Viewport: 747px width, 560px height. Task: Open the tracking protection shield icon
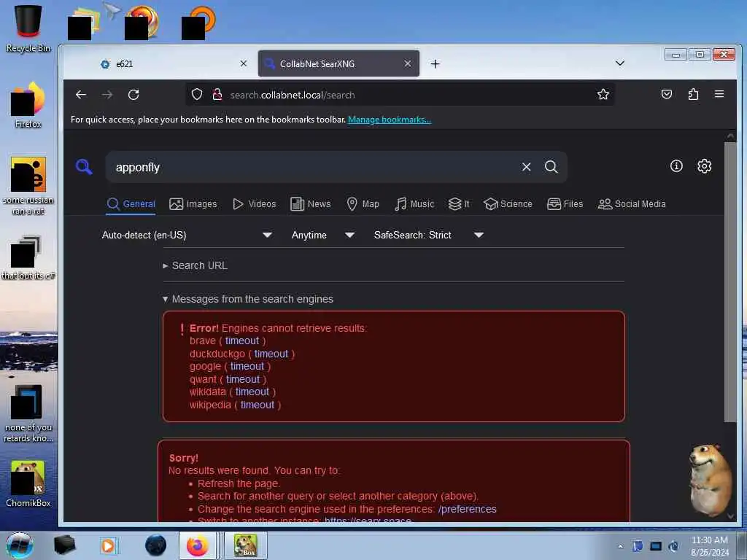coord(197,94)
